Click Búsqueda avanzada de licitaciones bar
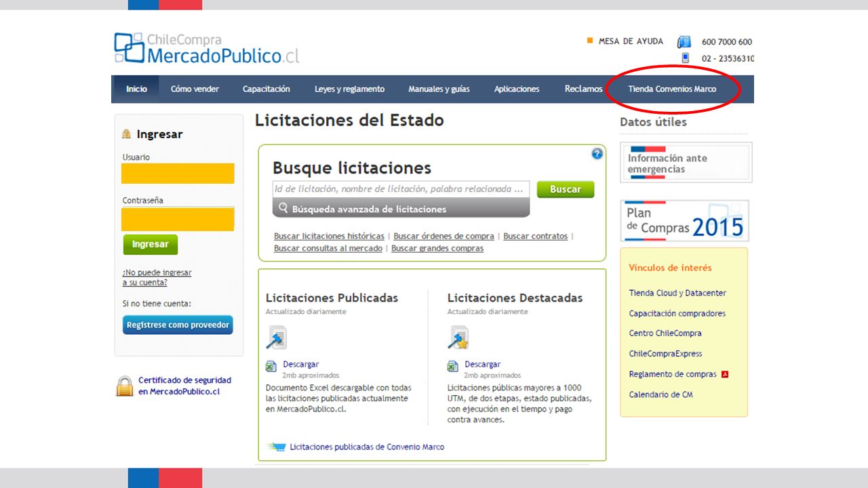The image size is (868, 488). 401,209
